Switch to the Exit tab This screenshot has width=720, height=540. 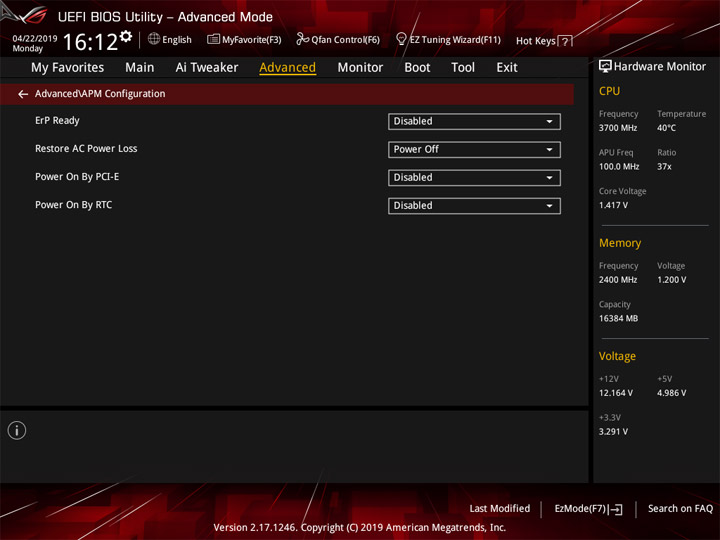click(x=507, y=68)
